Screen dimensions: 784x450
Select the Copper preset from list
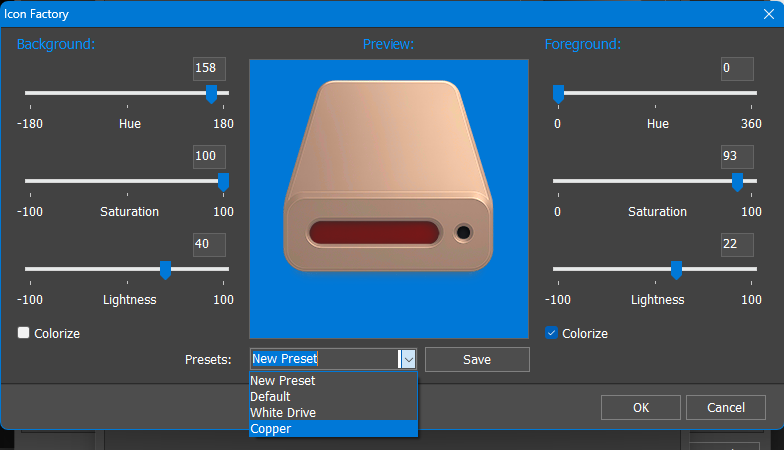333,428
